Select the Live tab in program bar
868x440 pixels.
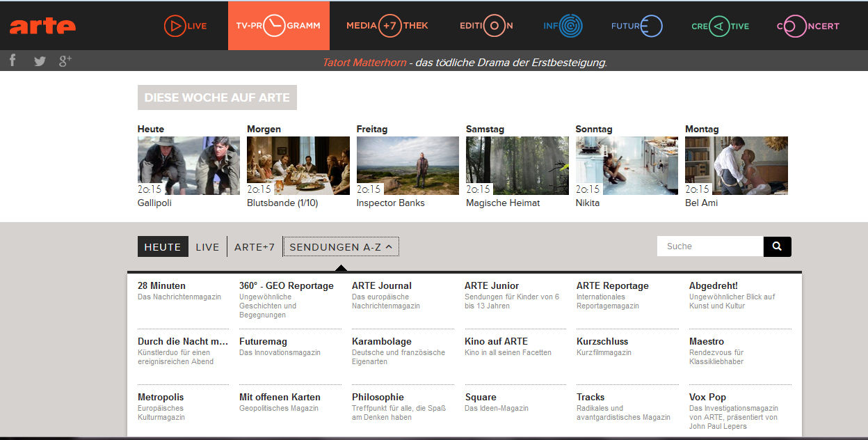[207, 246]
